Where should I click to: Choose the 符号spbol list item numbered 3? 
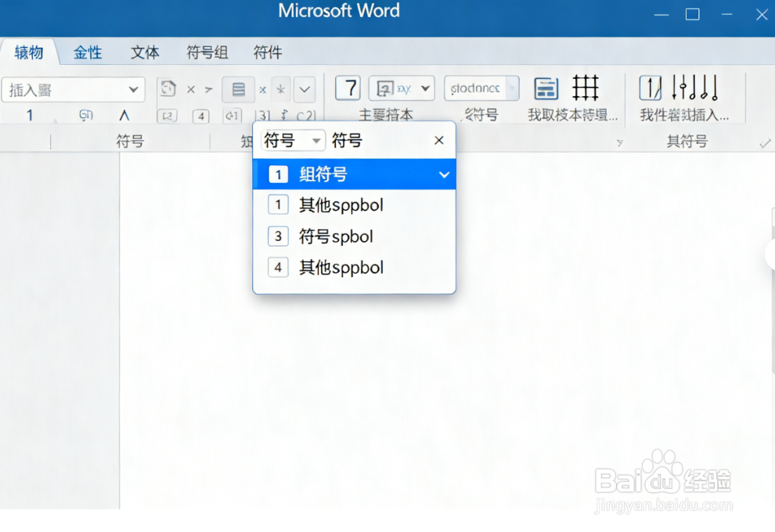coord(354,236)
